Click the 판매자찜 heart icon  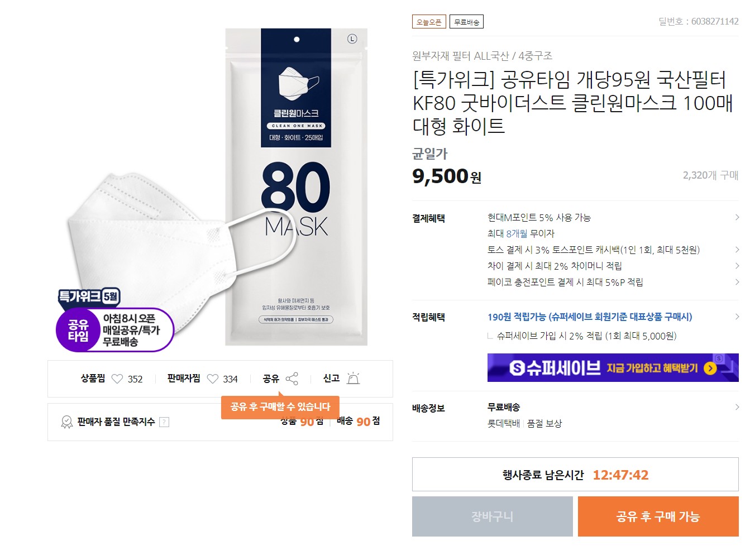(212, 379)
